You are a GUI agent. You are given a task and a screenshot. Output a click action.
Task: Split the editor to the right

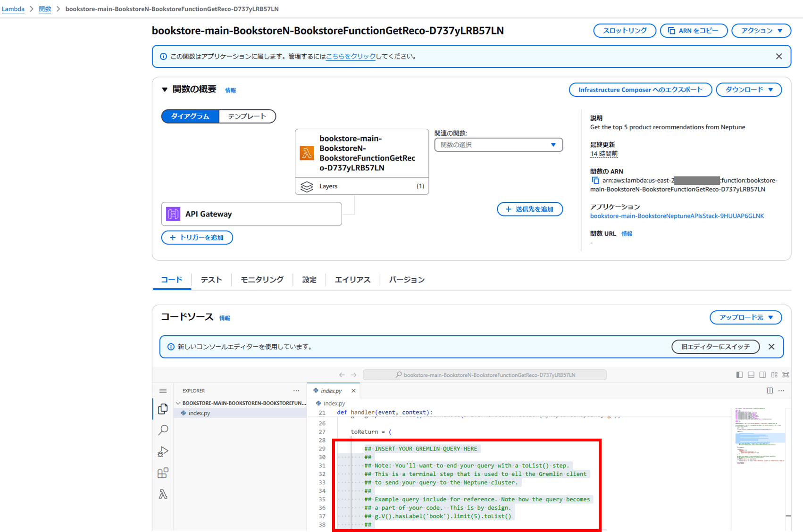pos(770,391)
